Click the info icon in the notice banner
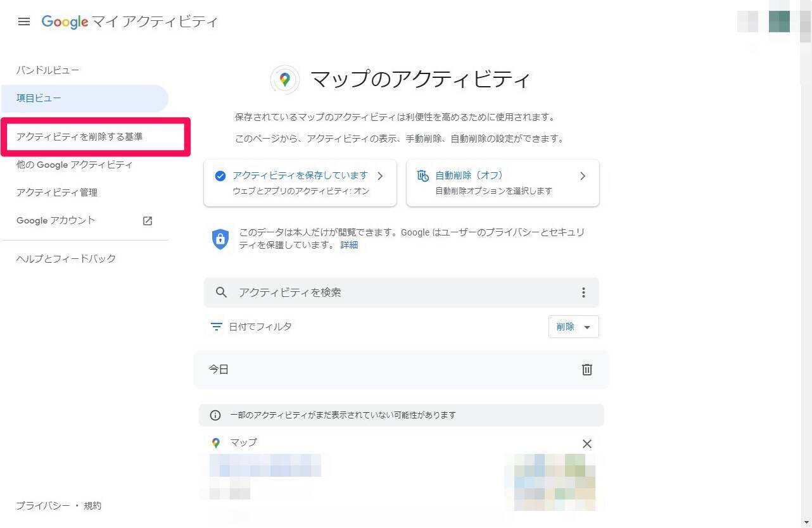This screenshot has height=528, width=812. point(215,415)
